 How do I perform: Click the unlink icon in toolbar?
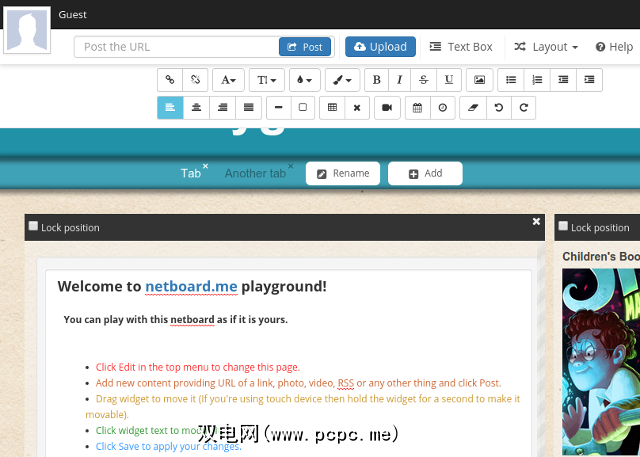tap(196, 80)
